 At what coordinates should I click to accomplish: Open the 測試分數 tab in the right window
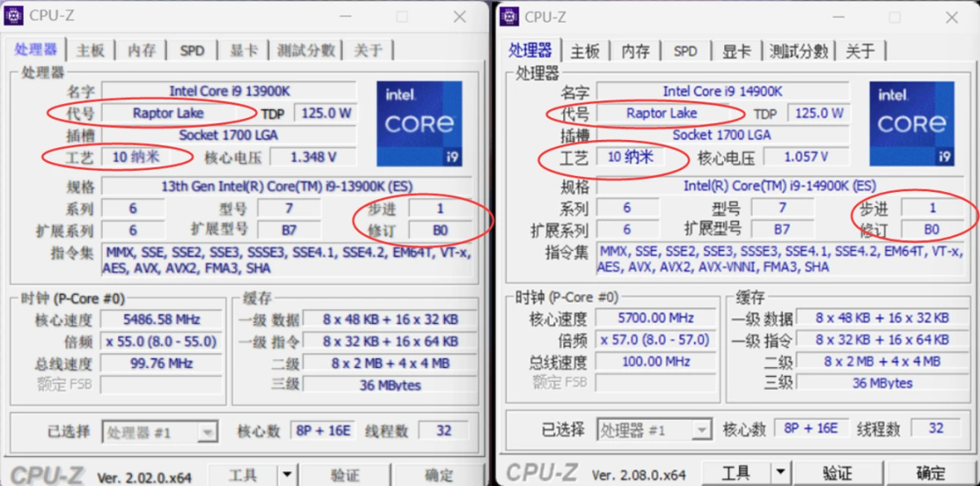799,51
